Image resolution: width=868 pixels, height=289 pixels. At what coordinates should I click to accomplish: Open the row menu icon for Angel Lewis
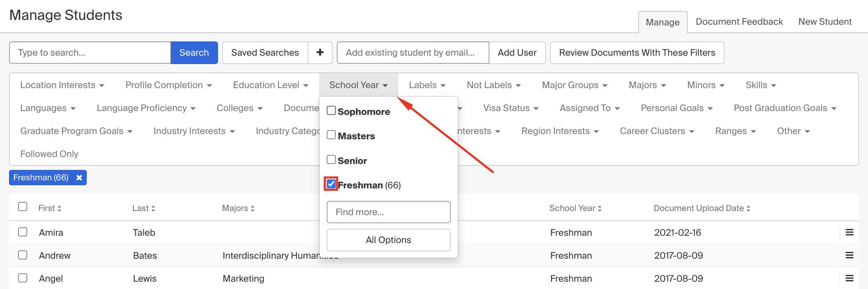tap(850, 278)
